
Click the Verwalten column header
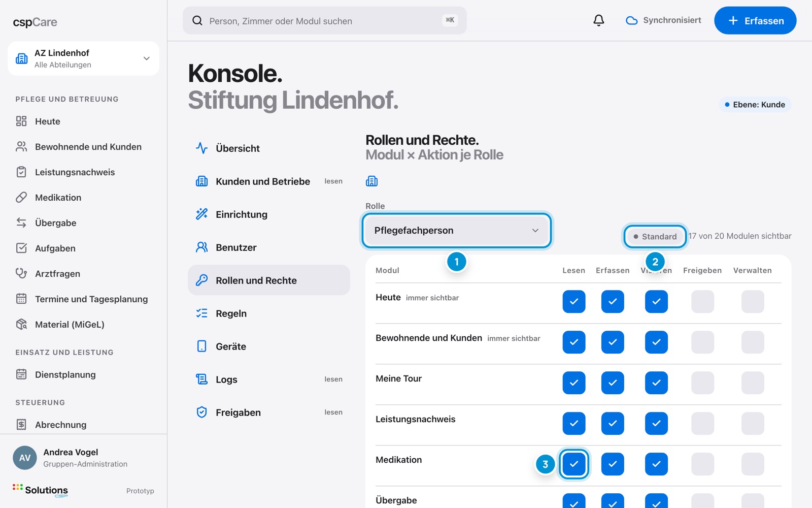coord(753,270)
